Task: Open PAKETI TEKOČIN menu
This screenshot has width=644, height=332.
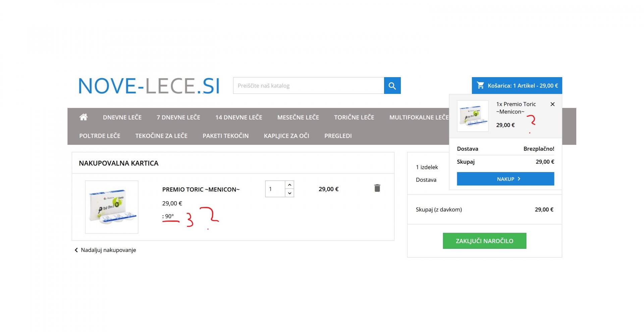Action: 226,136
